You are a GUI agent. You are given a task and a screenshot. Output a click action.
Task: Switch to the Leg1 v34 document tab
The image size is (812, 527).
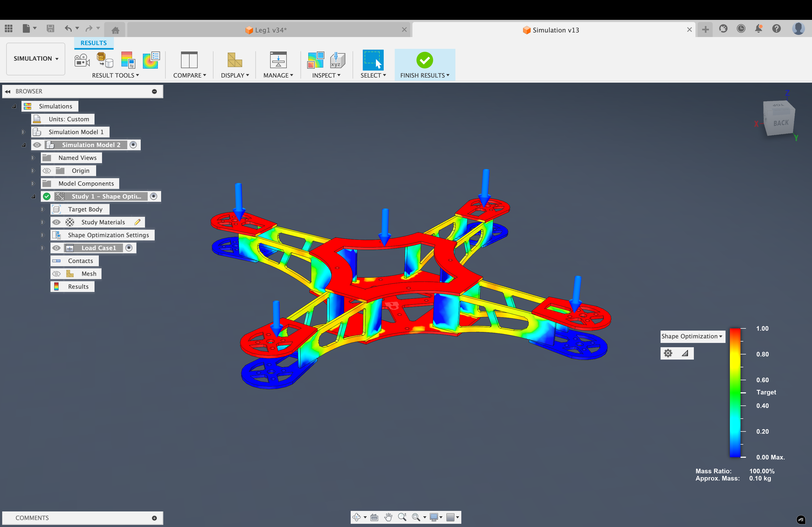tap(266, 30)
